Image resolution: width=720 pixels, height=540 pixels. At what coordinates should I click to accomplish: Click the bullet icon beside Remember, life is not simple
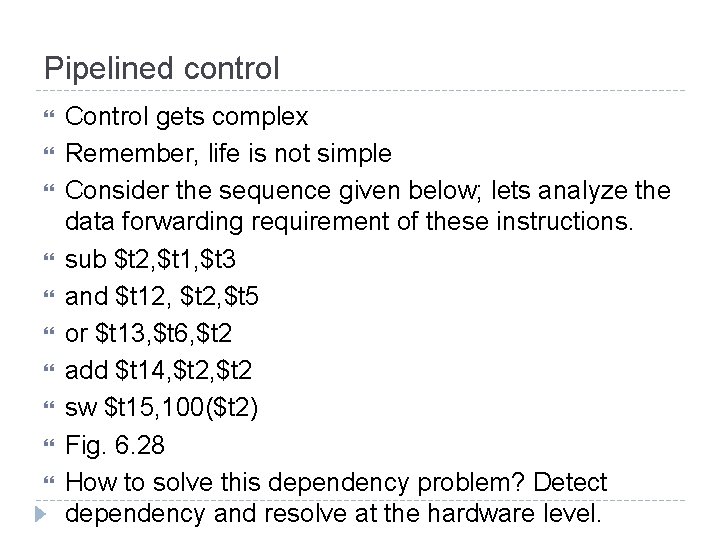pyautogui.click(x=49, y=151)
